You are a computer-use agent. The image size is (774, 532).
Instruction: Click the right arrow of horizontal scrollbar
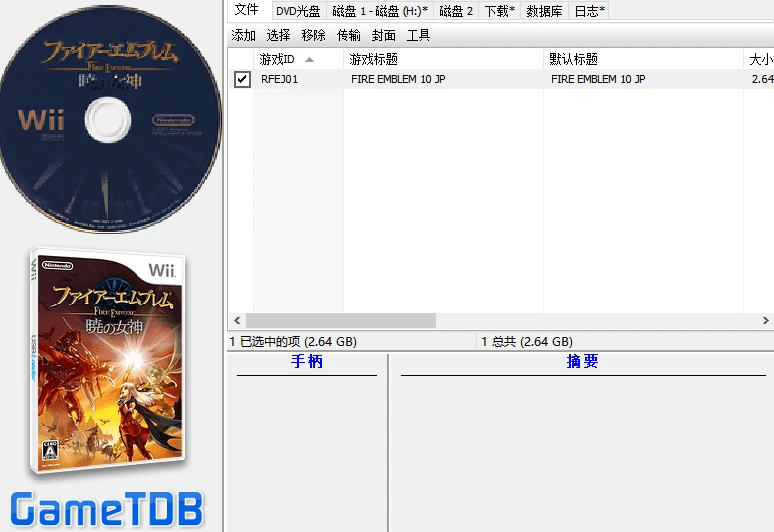(x=765, y=320)
